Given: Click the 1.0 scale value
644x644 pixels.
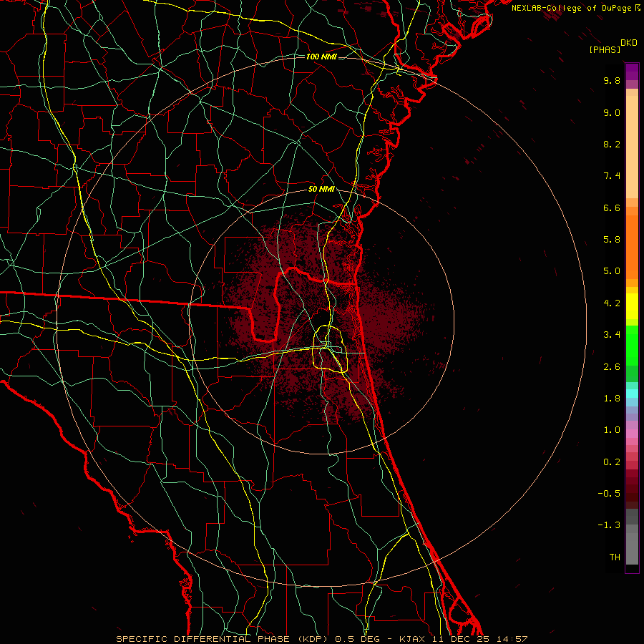Looking at the screenshot, I should (x=612, y=430).
